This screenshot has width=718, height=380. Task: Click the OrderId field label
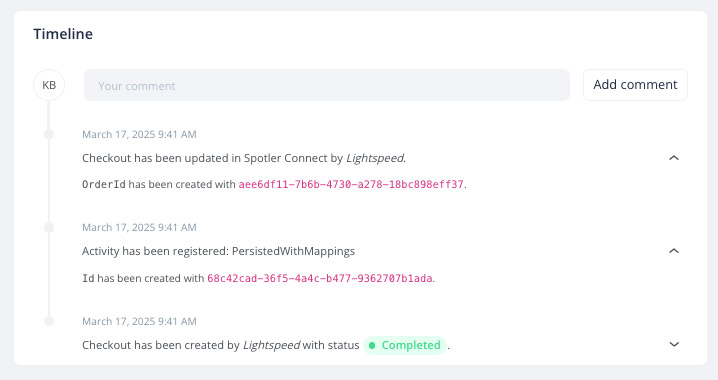103,185
